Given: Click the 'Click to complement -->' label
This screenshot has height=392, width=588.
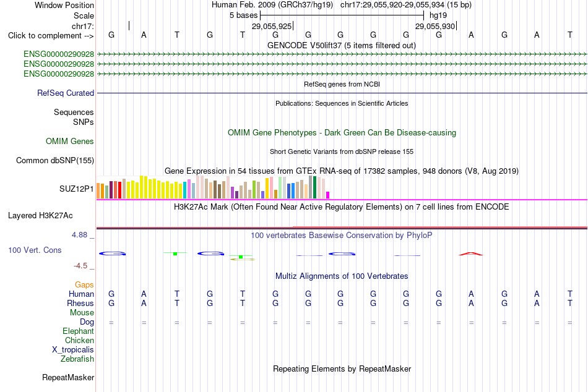Looking at the screenshot, I should point(51,36).
